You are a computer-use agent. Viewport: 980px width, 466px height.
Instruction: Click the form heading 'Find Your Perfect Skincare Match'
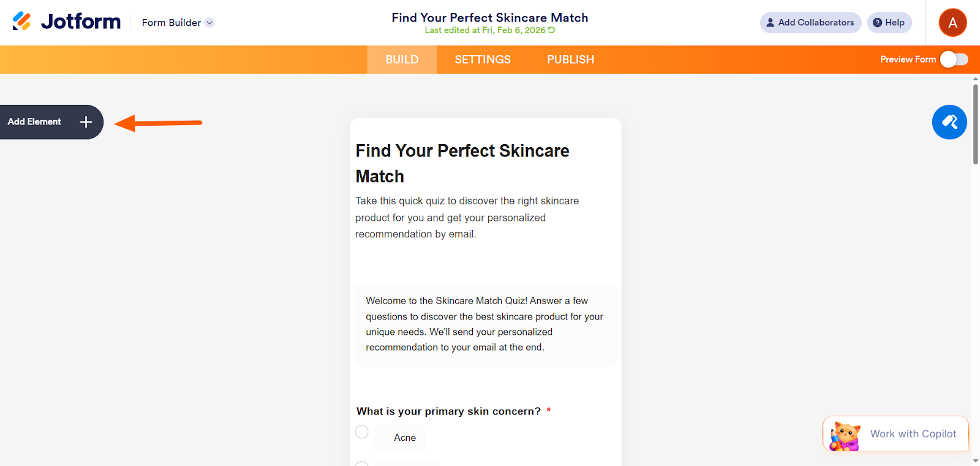click(x=462, y=163)
